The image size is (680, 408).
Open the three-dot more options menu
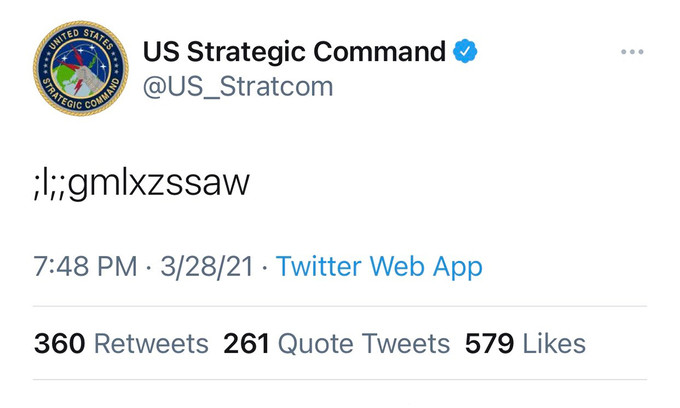click(631, 52)
